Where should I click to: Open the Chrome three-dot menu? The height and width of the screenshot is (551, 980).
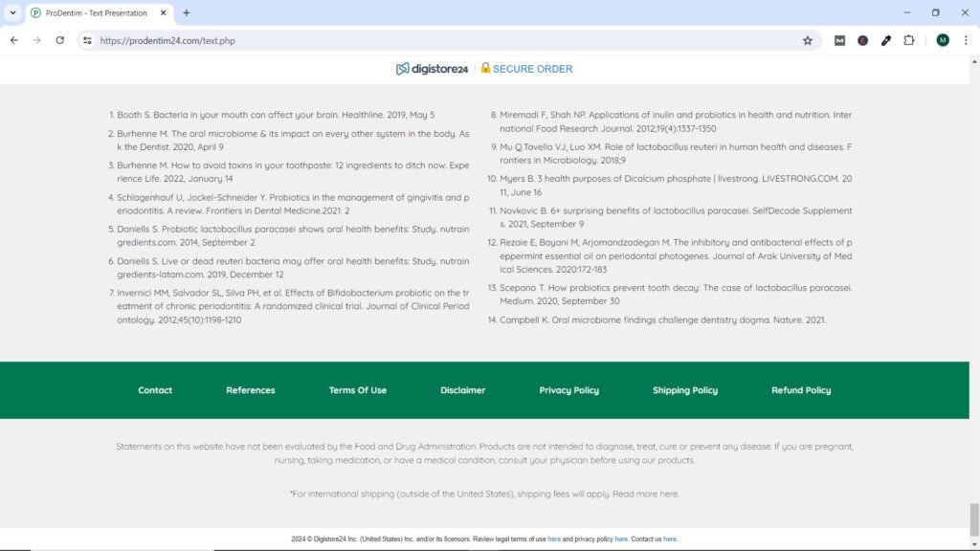point(966,40)
